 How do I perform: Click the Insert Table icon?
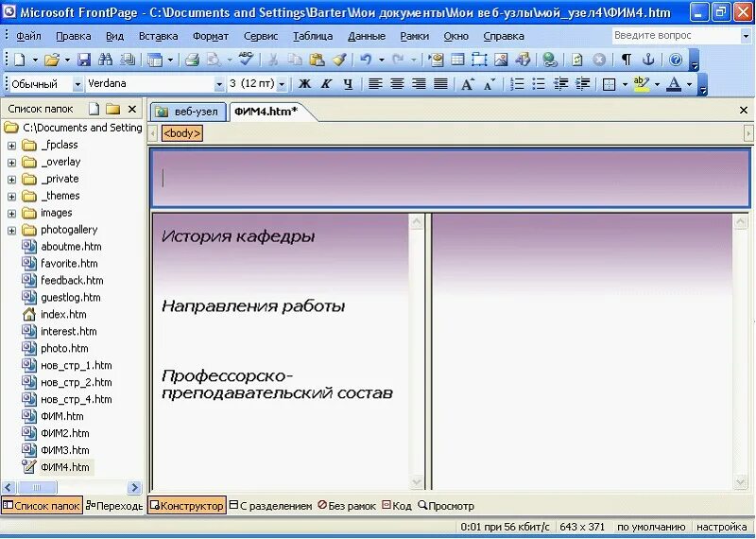coord(457,60)
